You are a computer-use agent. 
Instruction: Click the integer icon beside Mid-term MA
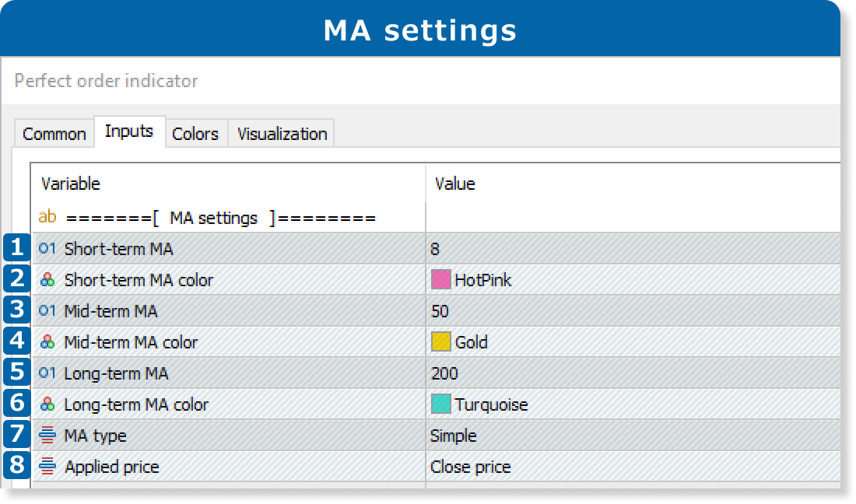(47, 311)
